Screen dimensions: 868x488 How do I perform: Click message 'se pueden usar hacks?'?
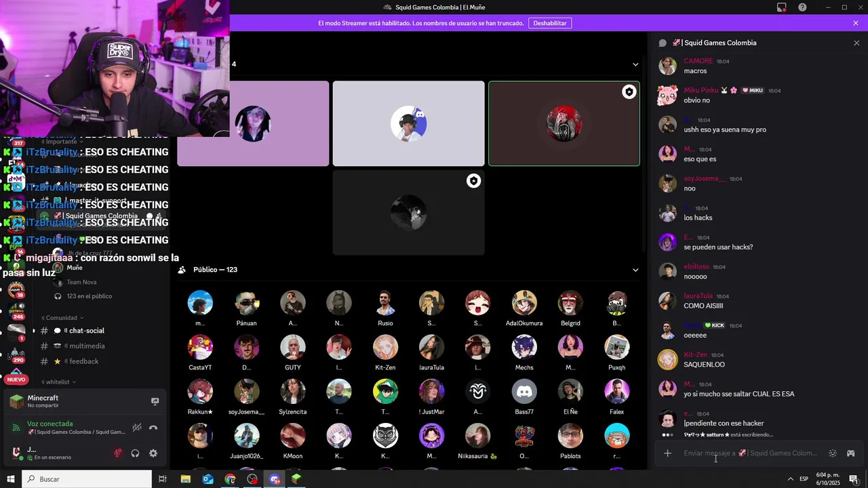[718, 247]
